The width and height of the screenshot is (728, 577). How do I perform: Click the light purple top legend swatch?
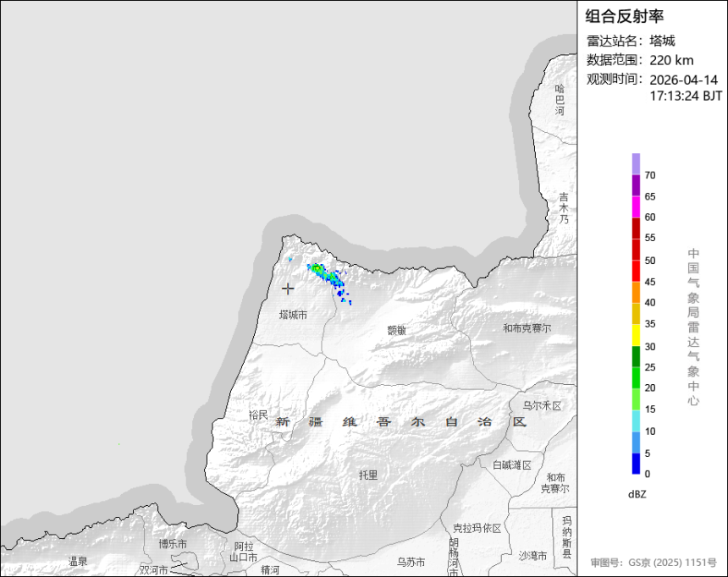point(636,164)
